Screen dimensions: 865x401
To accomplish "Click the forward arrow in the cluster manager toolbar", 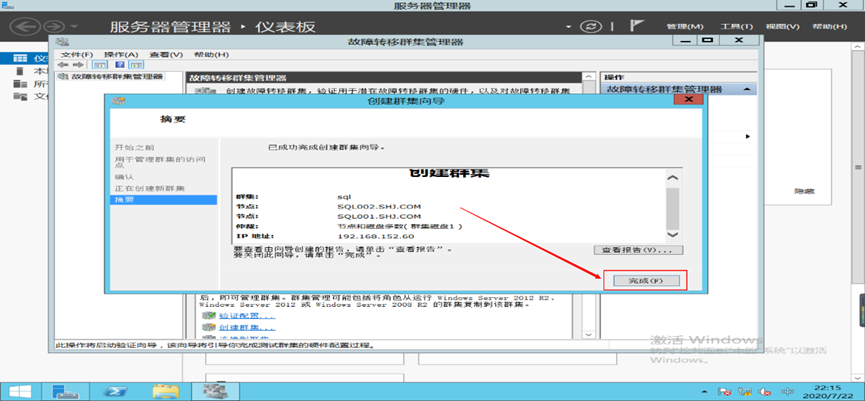I will tap(78, 65).
